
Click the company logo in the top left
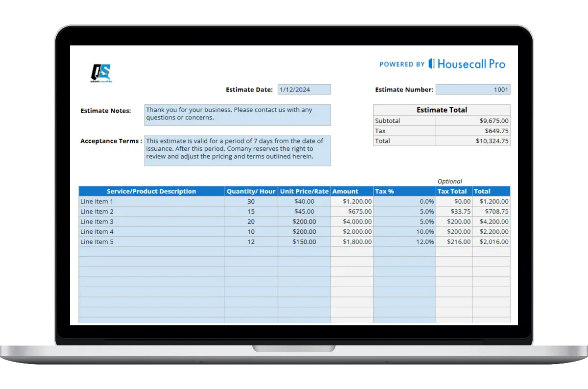100,73
